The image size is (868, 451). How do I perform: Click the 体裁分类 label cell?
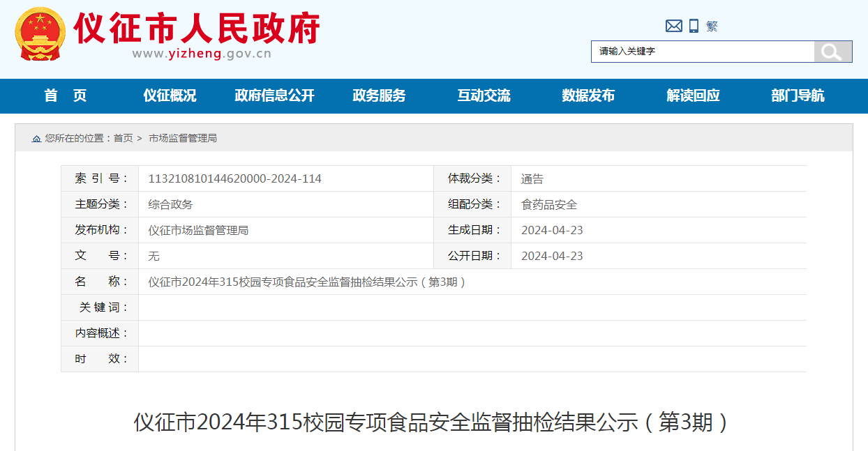(472, 178)
